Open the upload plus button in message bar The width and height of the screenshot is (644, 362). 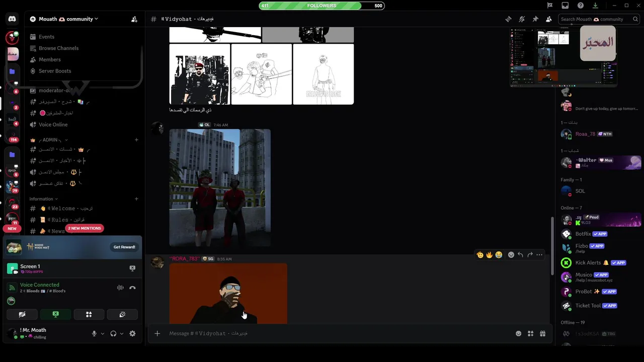point(157,333)
